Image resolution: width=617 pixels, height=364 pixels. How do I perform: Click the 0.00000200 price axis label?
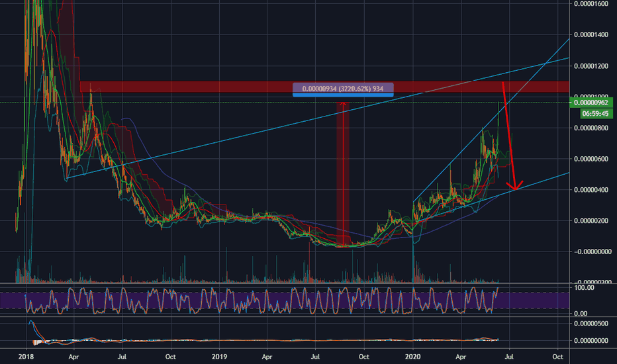pyautogui.click(x=591, y=221)
